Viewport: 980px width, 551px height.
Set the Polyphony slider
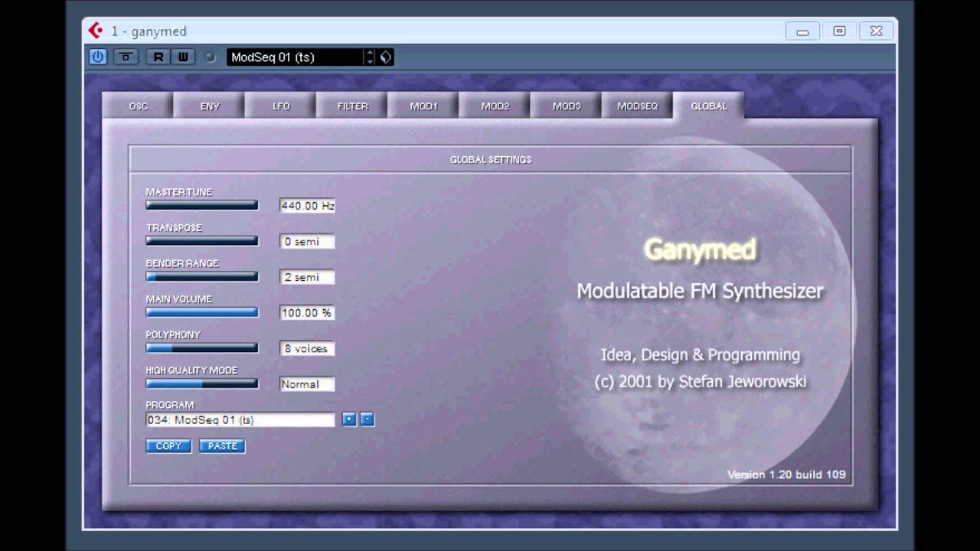coord(202,348)
